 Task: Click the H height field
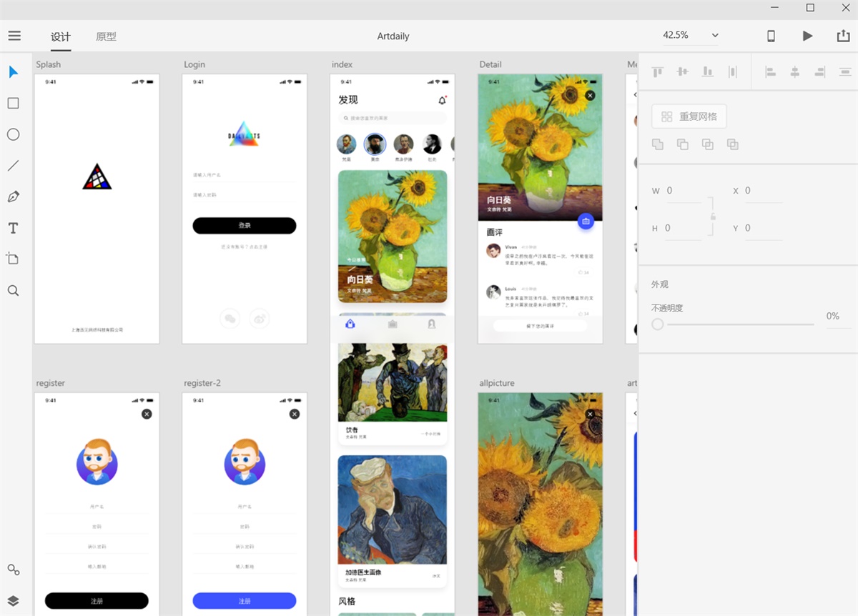(684, 228)
